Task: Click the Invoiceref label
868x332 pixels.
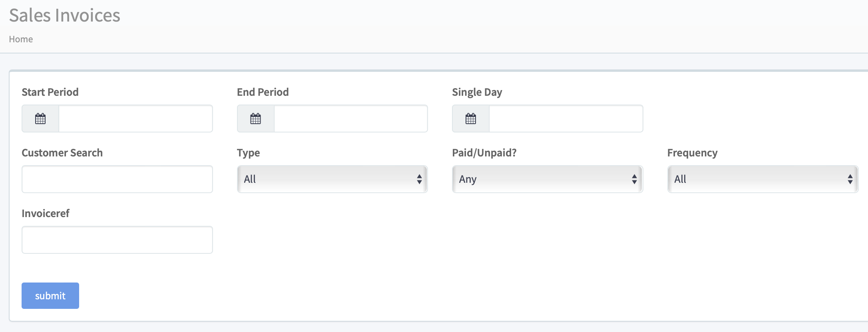Action: (x=46, y=213)
